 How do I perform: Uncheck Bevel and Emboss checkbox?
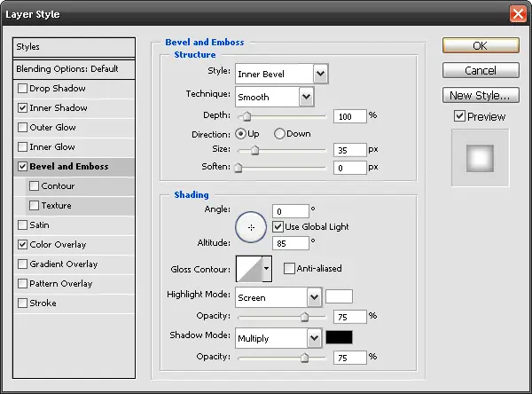[x=22, y=167]
